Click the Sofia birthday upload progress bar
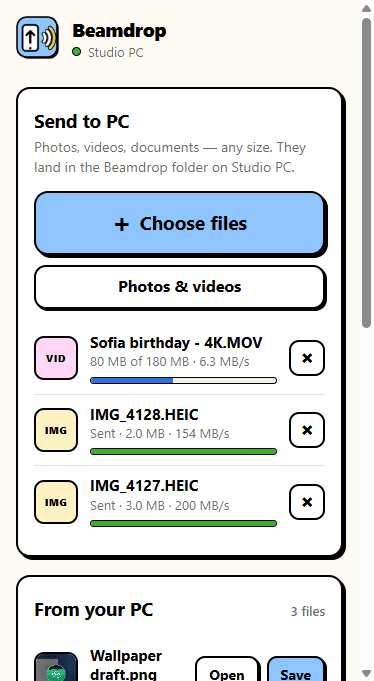 click(x=183, y=380)
